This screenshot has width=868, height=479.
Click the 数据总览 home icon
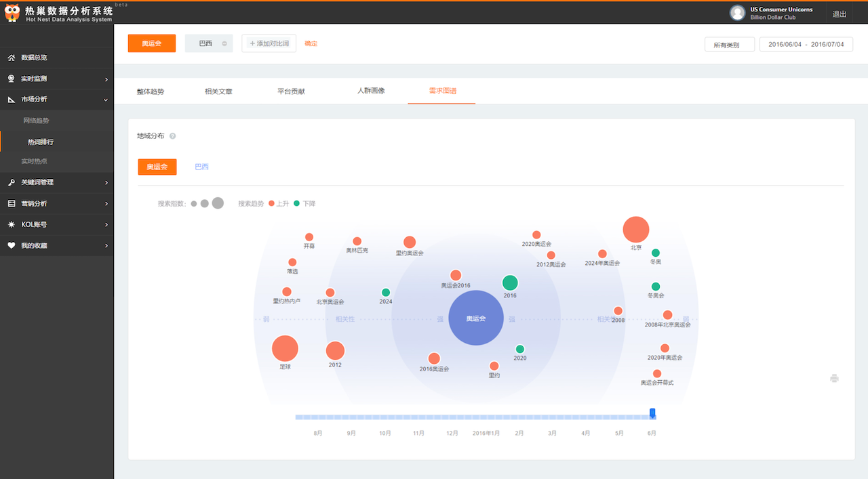[x=12, y=58]
